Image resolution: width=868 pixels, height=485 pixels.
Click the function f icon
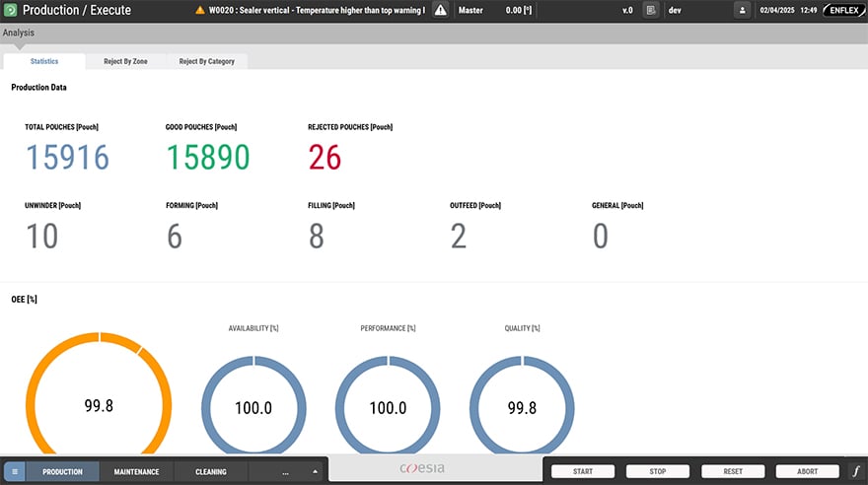tap(855, 472)
